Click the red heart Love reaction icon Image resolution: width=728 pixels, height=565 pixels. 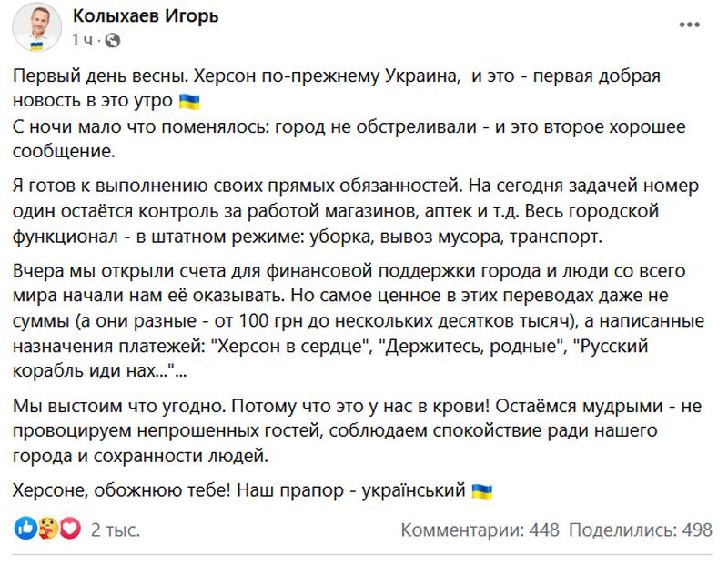coord(70,529)
